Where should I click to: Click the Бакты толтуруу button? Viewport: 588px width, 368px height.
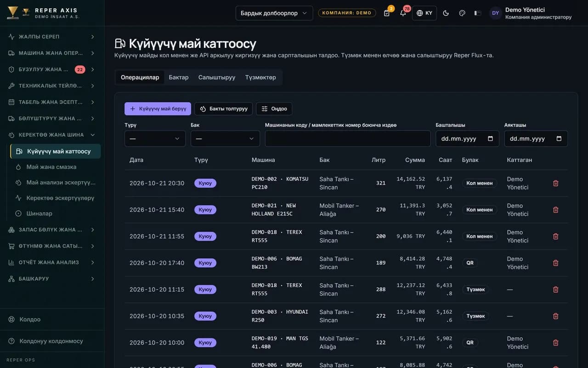click(x=224, y=109)
